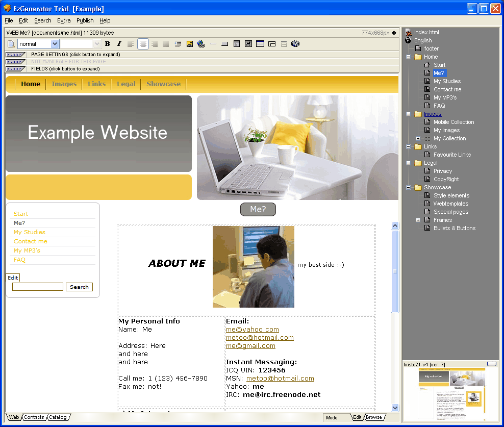Click the template preview thumbnail
Viewport: 504px width, 427px height.
point(451,390)
